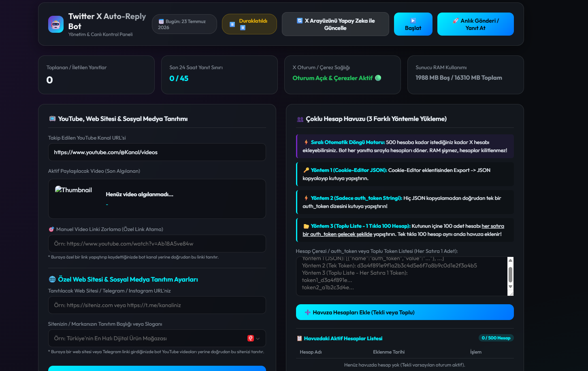Click the folder icon beside Yöntem 3

(x=306, y=226)
